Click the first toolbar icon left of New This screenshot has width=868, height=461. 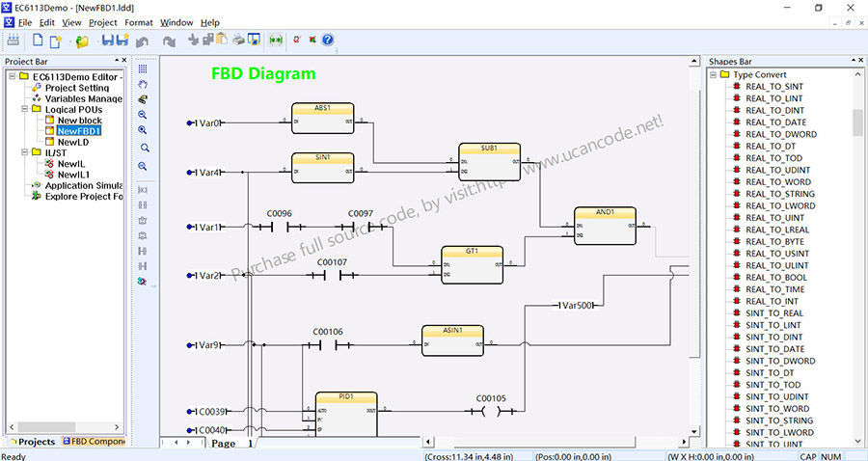(14, 40)
